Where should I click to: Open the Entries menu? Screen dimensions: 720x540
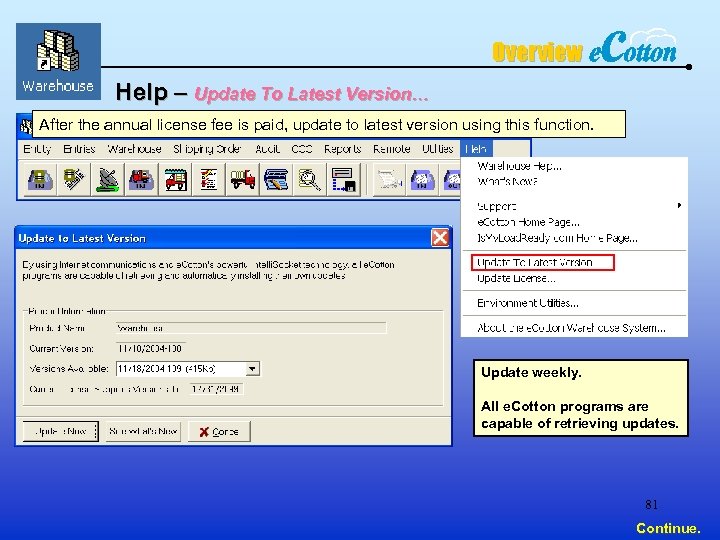[x=79, y=149]
